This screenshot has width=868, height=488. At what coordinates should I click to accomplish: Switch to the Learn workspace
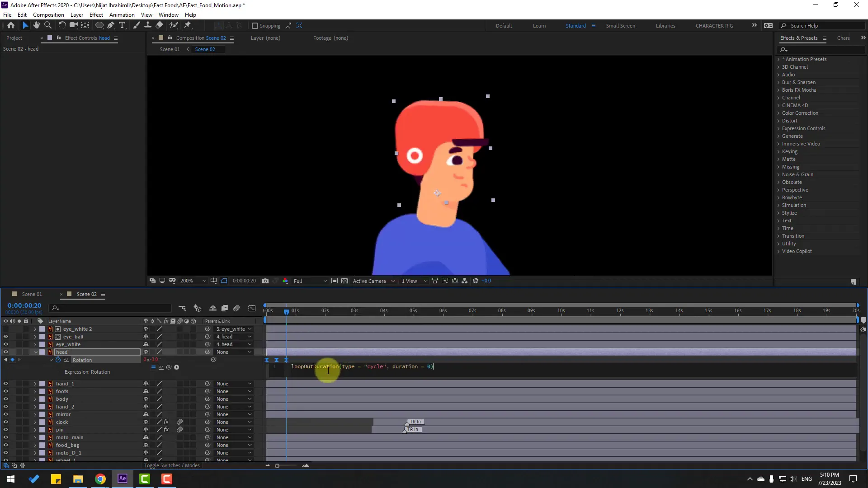(539, 26)
